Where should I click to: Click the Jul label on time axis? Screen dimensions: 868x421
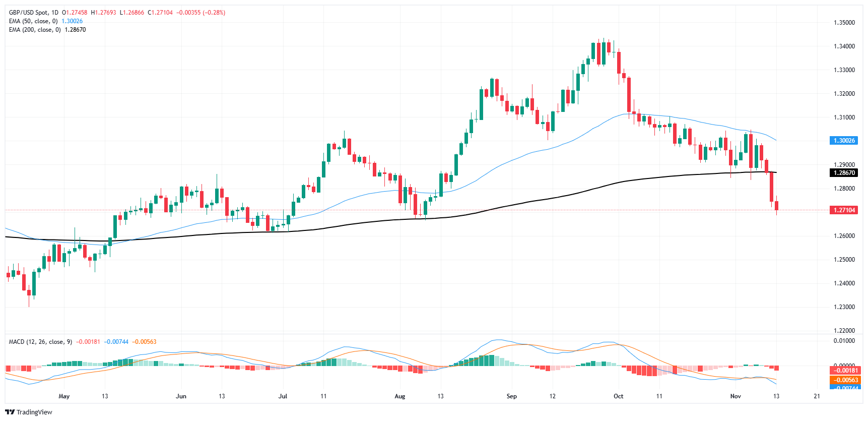(x=283, y=396)
